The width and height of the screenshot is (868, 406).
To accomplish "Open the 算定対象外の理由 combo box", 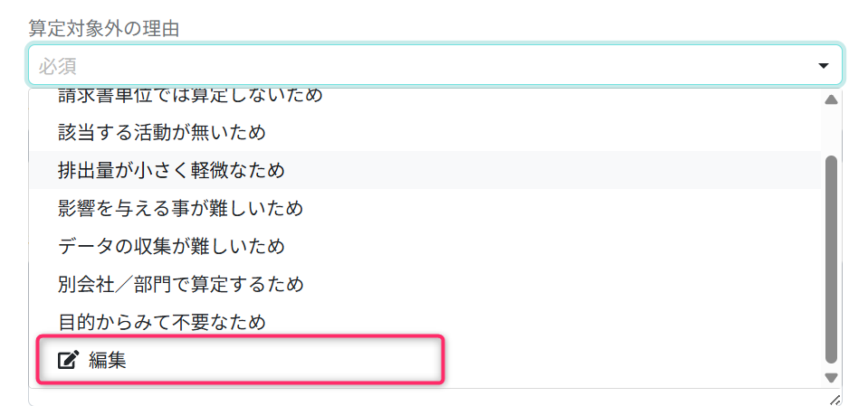I will tap(434, 66).
